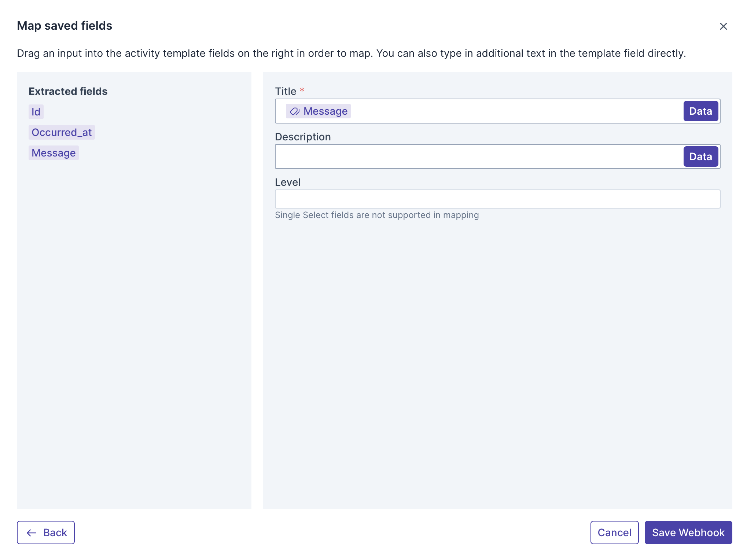The width and height of the screenshot is (747, 560).
Task: Open the Level select field
Action: click(x=497, y=199)
